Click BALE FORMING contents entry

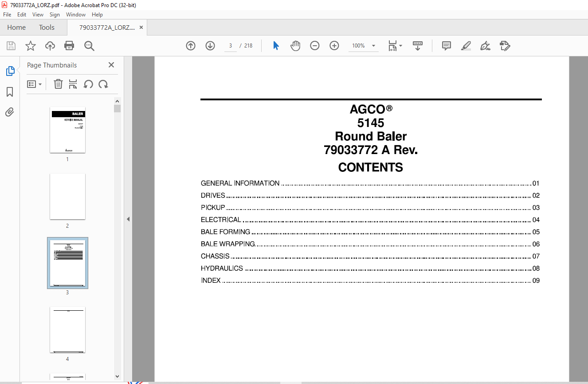coord(370,232)
